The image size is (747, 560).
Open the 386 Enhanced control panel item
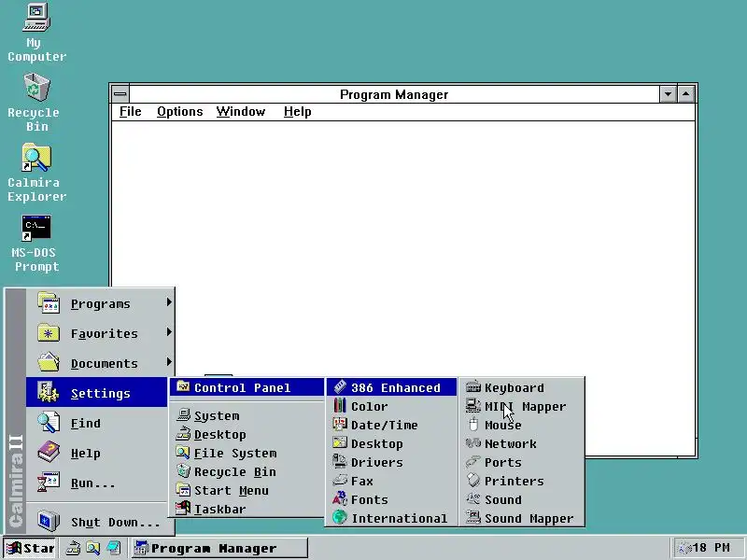point(391,387)
